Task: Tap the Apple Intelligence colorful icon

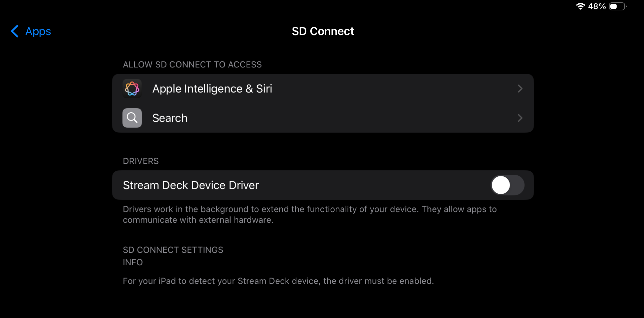Action: [132, 89]
